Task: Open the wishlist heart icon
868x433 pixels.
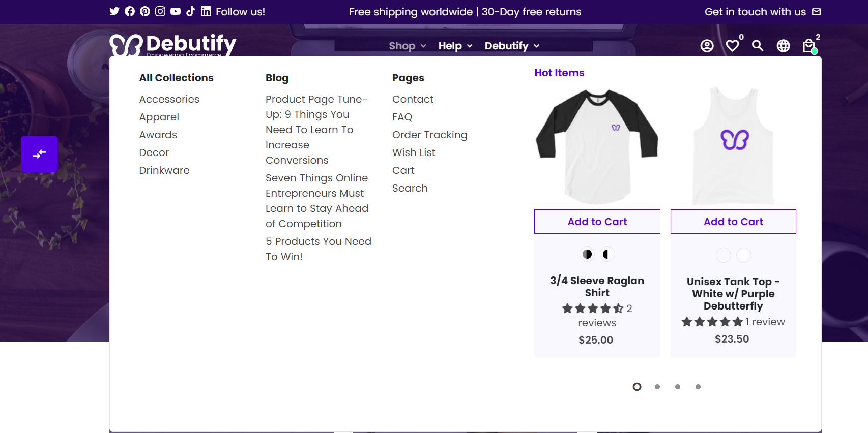Action: pos(732,46)
